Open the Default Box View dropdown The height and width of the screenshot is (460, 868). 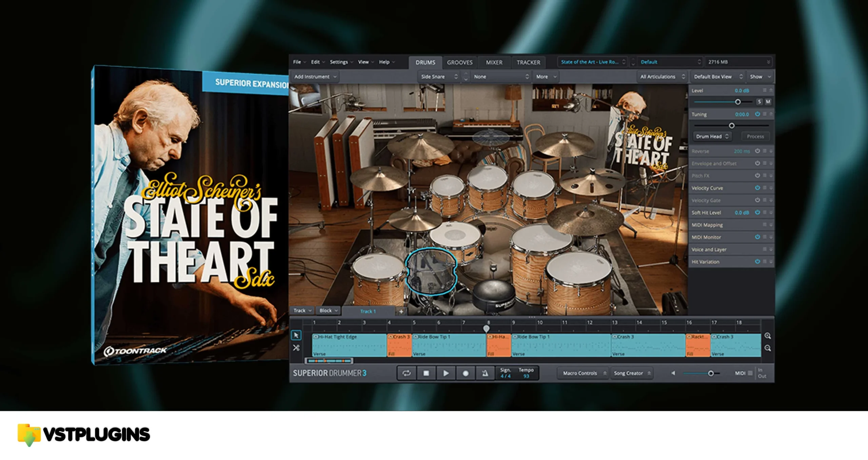coord(718,77)
